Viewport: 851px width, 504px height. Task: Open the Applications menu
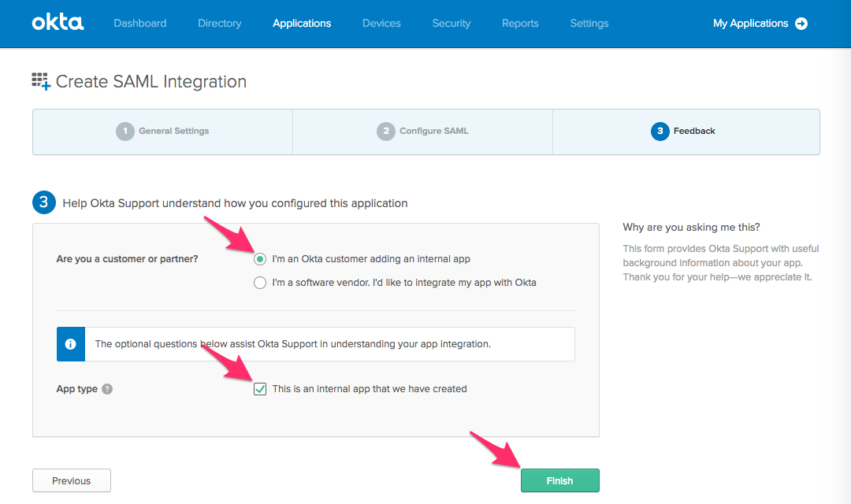[x=302, y=24]
